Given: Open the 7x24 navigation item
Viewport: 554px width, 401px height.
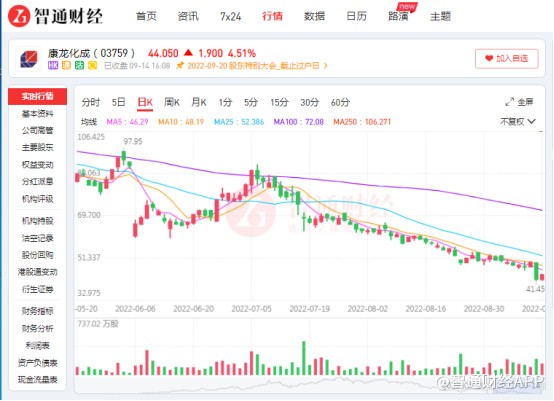Looking at the screenshot, I should coord(230,16).
